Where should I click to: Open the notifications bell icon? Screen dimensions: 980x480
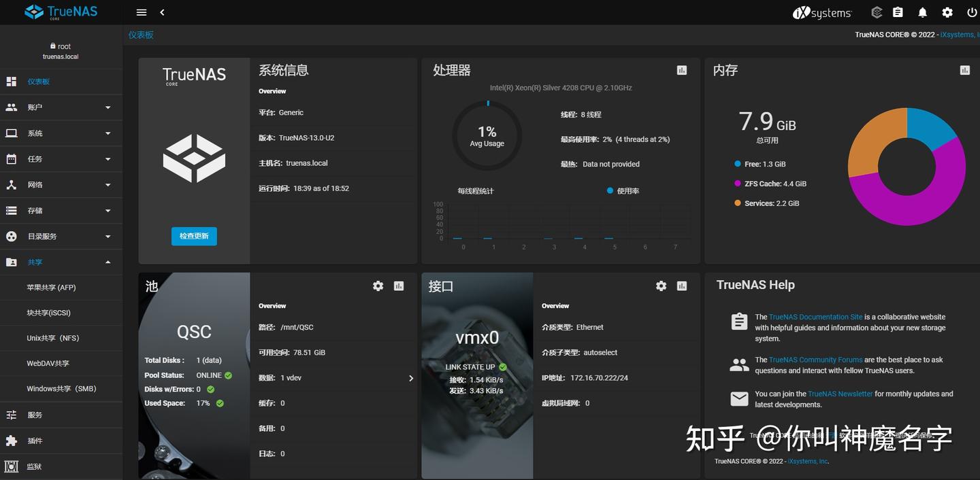click(x=922, y=12)
